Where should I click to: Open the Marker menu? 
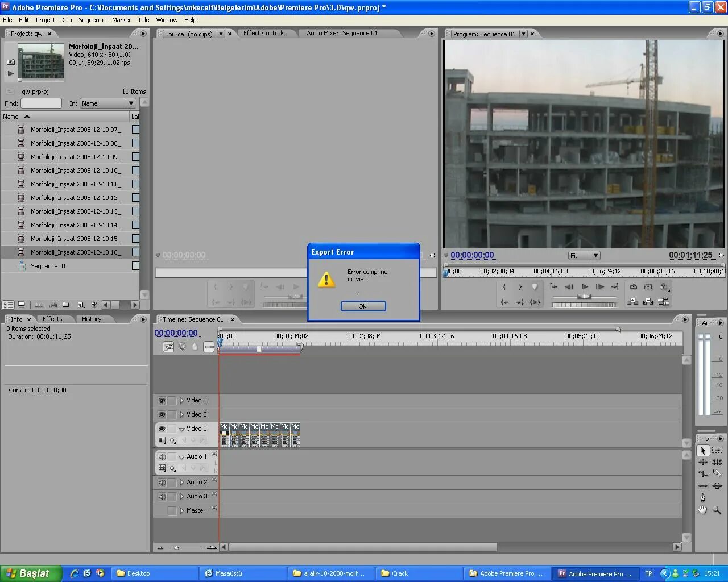pyautogui.click(x=121, y=20)
